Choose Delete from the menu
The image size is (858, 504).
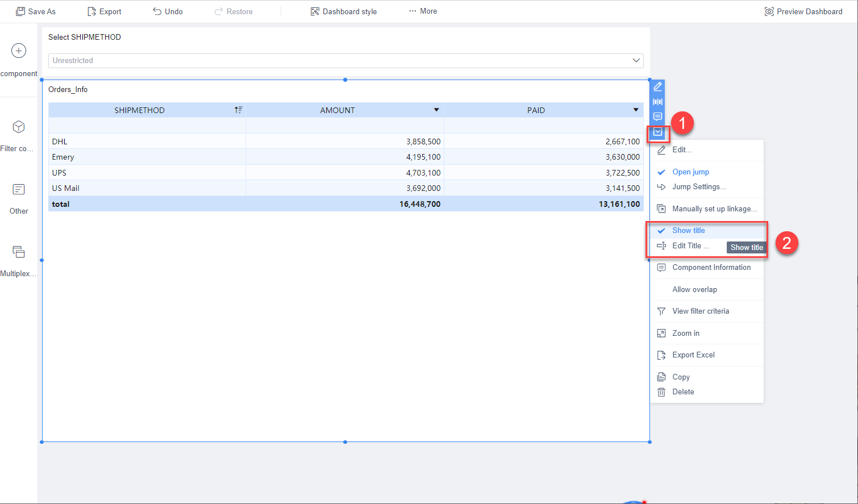click(x=707, y=392)
